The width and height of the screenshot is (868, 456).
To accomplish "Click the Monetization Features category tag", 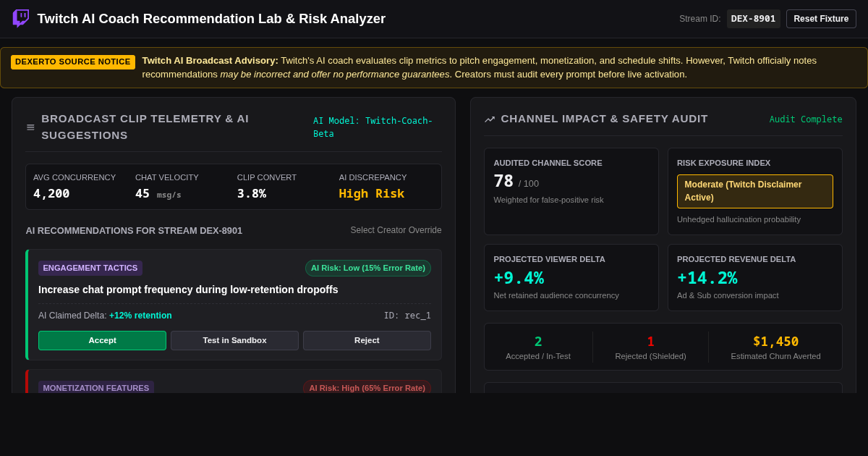I will [x=96, y=388].
